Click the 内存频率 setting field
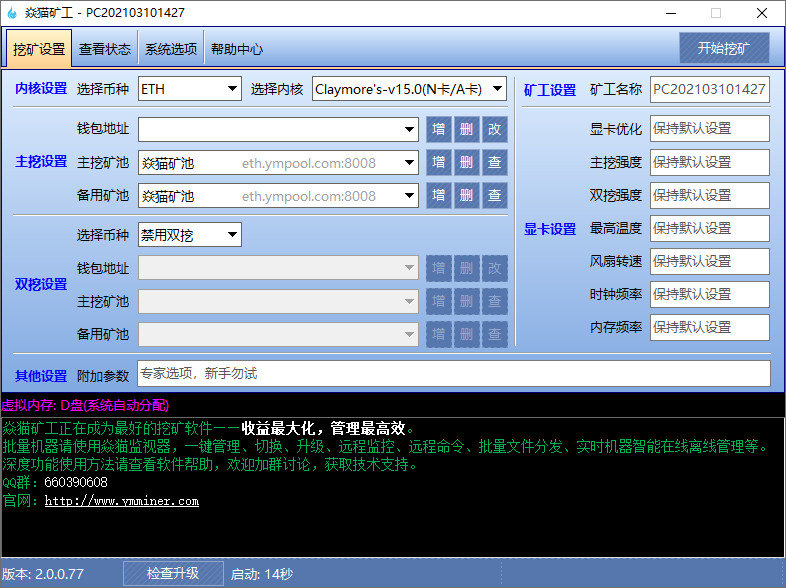The image size is (786, 588). pyautogui.click(x=710, y=327)
